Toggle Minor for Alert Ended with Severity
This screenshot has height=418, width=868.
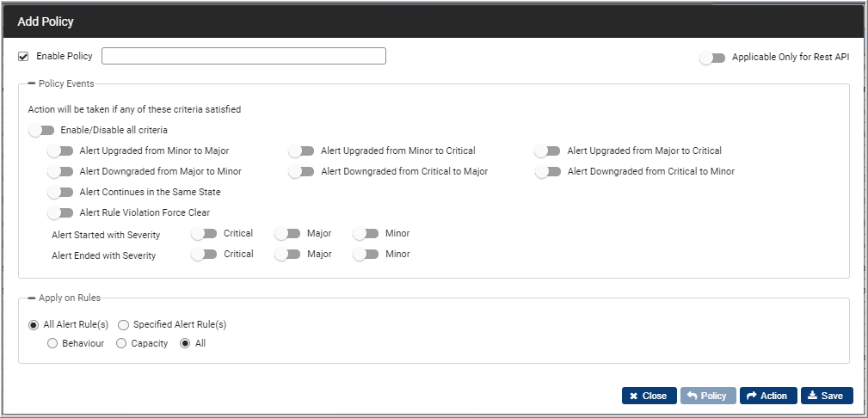(x=366, y=254)
